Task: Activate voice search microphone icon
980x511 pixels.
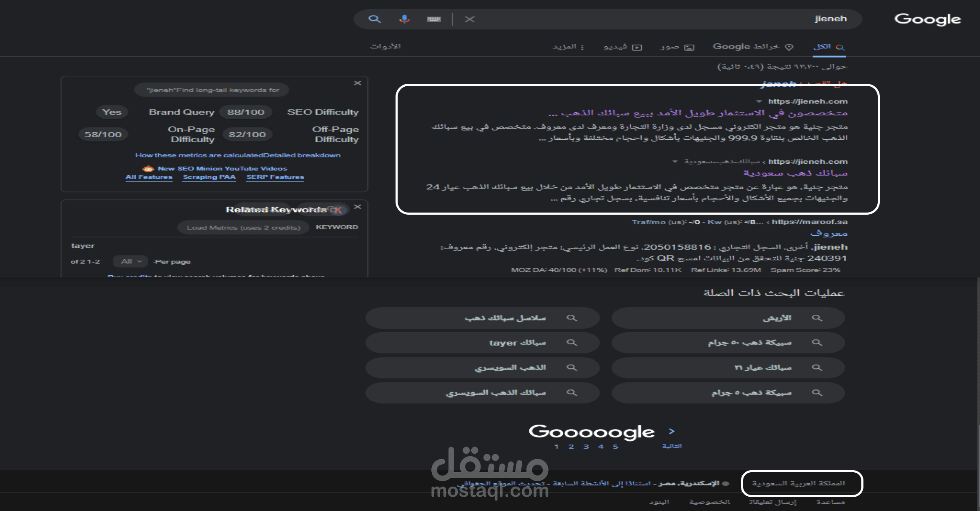Action: click(x=404, y=19)
